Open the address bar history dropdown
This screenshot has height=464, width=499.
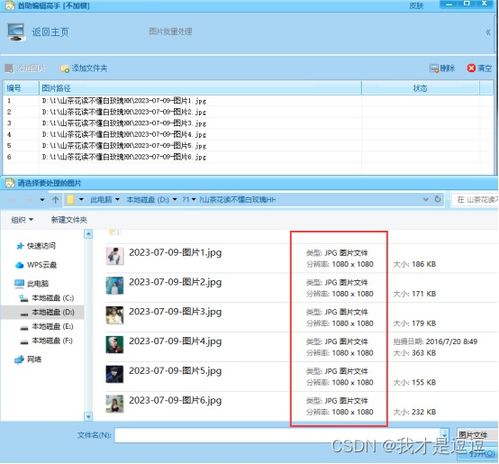pyautogui.click(x=426, y=199)
